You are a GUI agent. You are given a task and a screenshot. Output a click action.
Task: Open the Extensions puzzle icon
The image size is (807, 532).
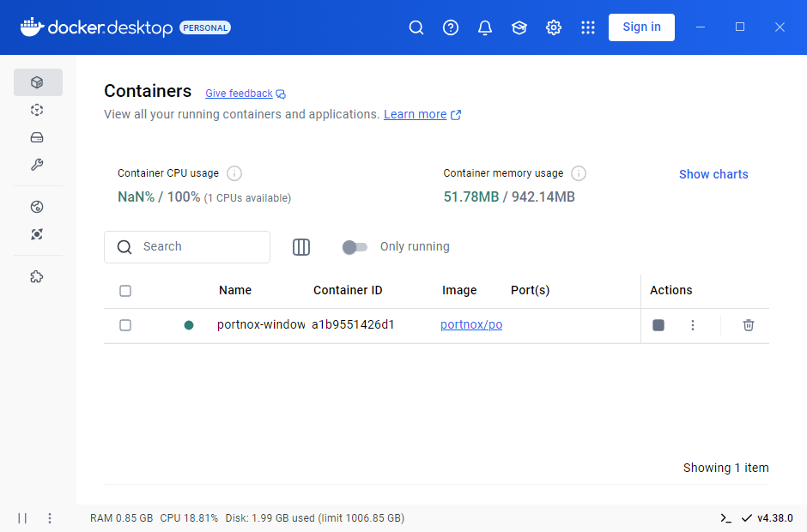(x=37, y=277)
